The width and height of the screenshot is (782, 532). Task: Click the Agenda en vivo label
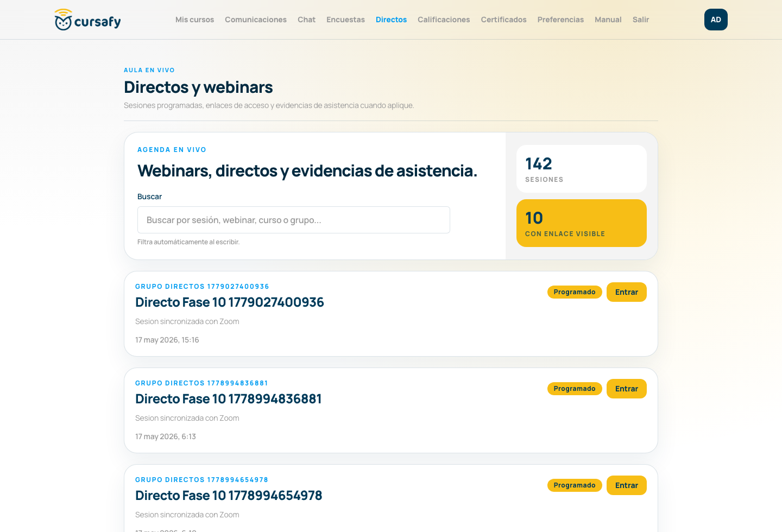172,150
